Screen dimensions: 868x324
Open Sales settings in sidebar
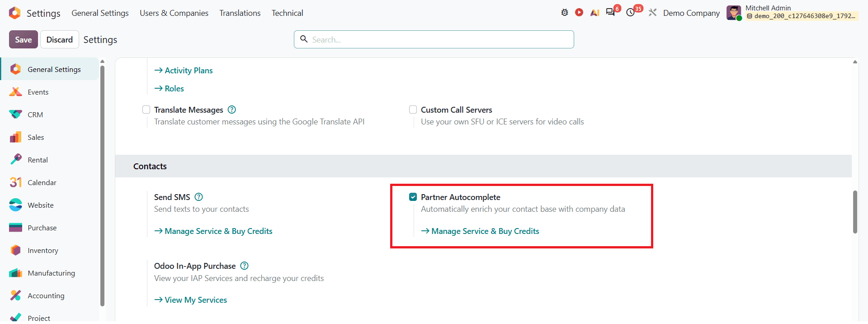click(50, 137)
